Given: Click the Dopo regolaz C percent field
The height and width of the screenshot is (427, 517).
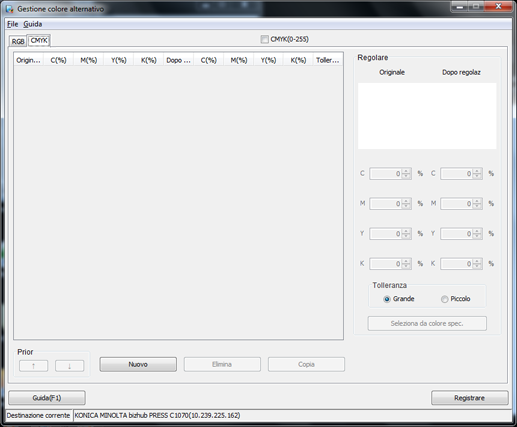Looking at the screenshot, I should click(457, 174).
